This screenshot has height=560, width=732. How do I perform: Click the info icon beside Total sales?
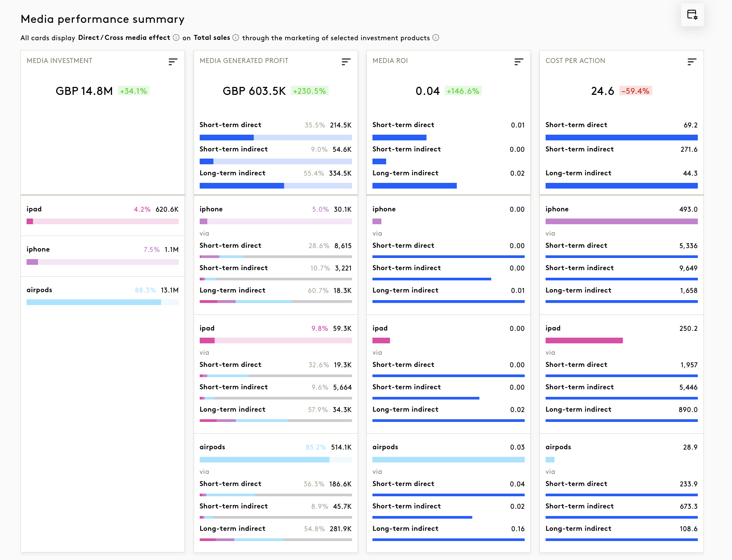(x=236, y=38)
